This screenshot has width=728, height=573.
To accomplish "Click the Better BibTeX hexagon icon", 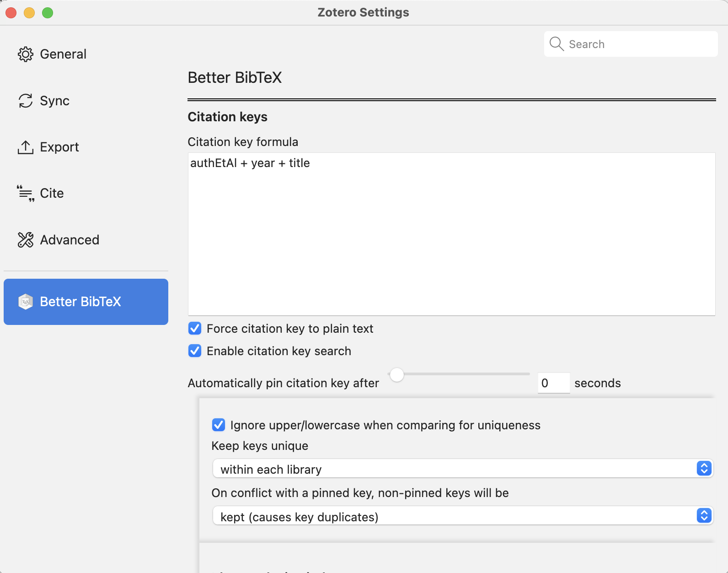I will pos(26,302).
